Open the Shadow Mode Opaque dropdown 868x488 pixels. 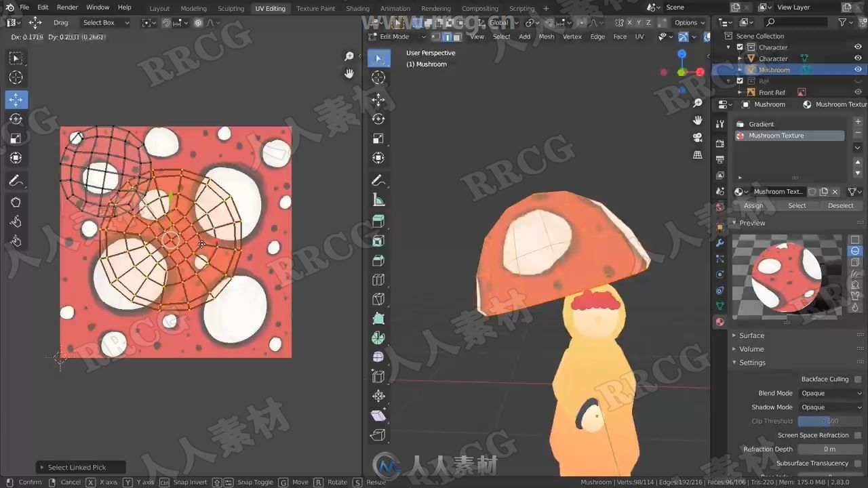pyautogui.click(x=830, y=407)
